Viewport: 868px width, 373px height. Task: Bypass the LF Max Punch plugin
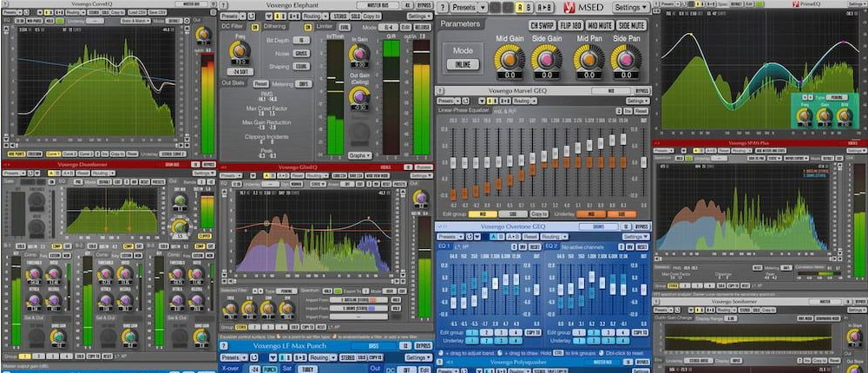point(424,346)
